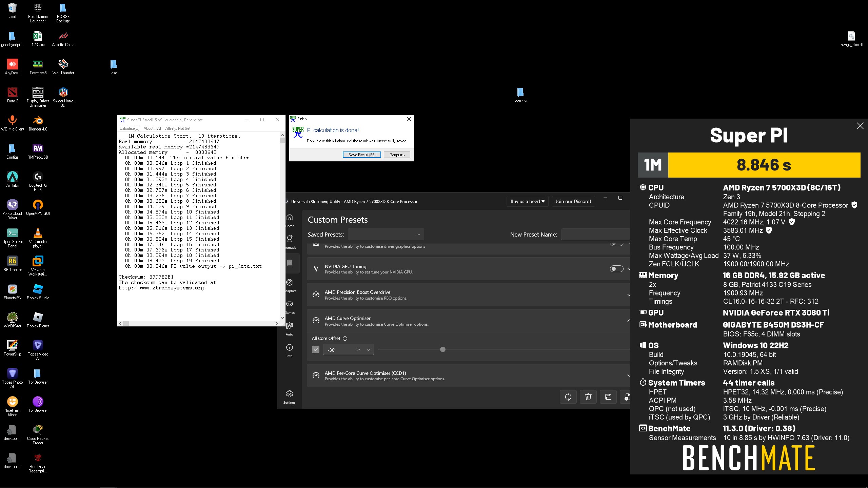The image size is (868, 488).
Task: Open the Games sidebar icon
Action: click(x=290, y=307)
